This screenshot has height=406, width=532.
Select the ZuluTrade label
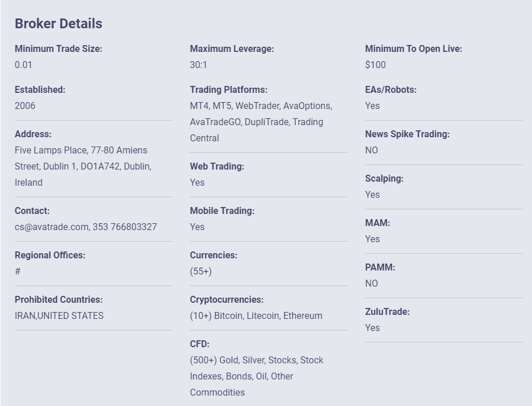(x=387, y=311)
